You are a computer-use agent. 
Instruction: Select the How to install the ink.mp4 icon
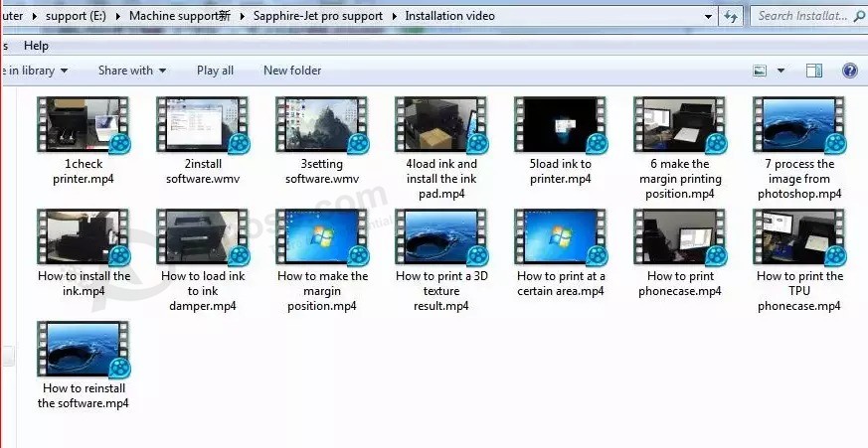[x=84, y=237]
